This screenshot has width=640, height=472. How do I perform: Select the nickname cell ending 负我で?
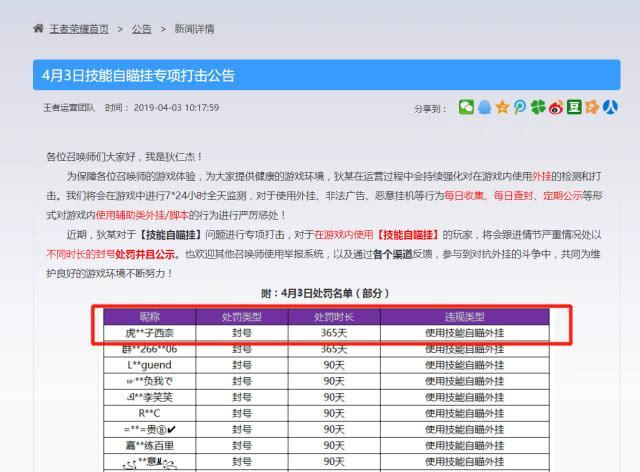pyautogui.click(x=150, y=381)
